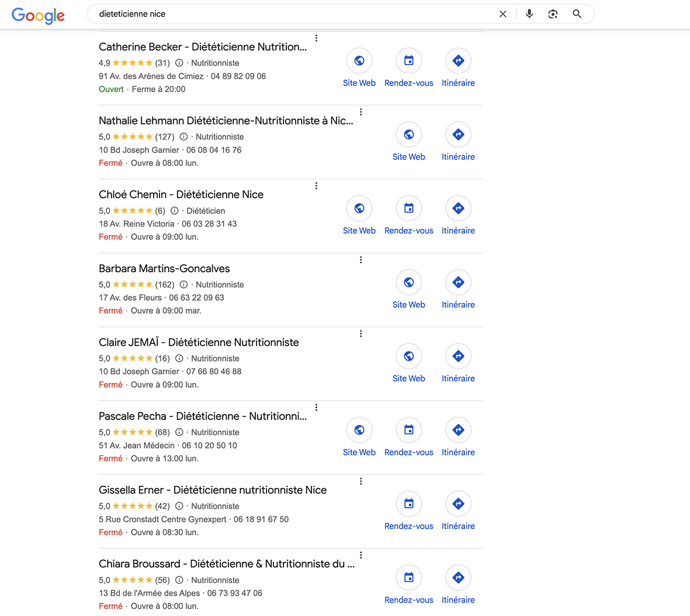The height and width of the screenshot is (616, 690).
Task: Get Itinéraire directions for Barbara Martins-Goncalves
Action: [458, 282]
